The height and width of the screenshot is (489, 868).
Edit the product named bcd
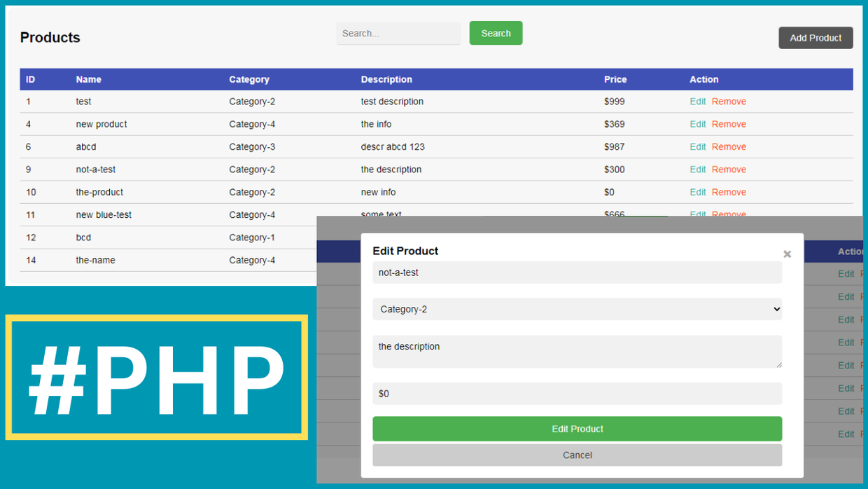(x=697, y=237)
